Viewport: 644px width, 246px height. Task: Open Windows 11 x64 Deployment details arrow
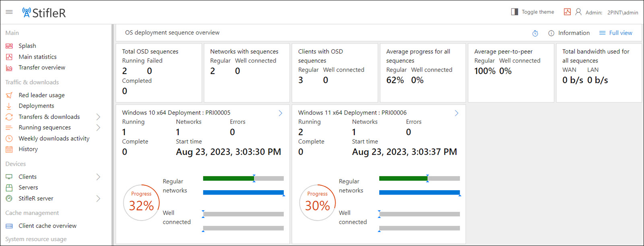(456, 113)
